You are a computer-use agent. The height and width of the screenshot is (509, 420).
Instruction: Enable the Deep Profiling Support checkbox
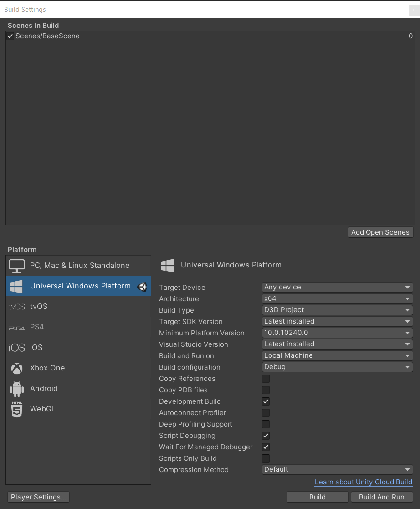point(266,424)
